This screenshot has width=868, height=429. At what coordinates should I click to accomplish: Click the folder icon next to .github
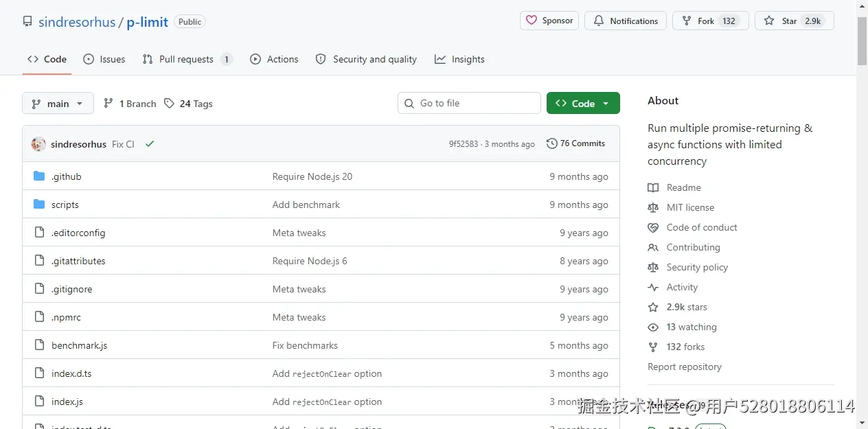pos(39,176)
